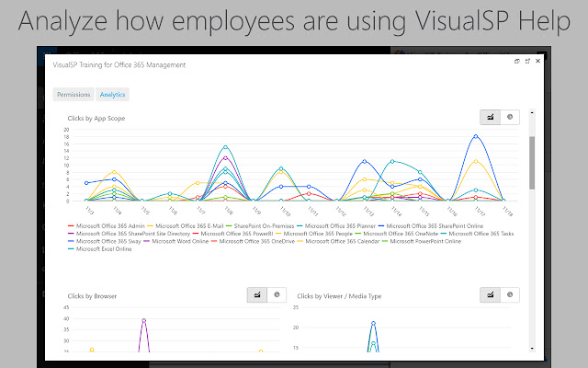The width and height of the screenshot is (588, 368).
Task: Open the Permissions tab
Action: coord(73,95)
